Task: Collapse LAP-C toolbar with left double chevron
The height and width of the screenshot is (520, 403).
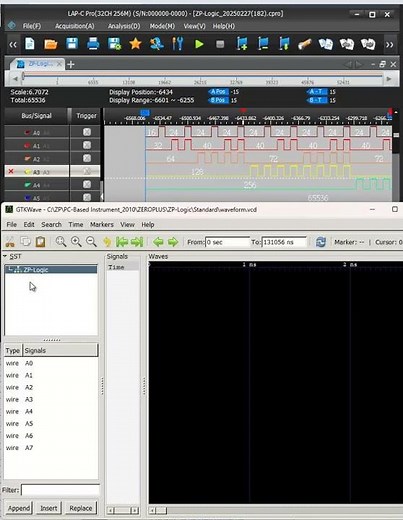Action: point(13,44)
